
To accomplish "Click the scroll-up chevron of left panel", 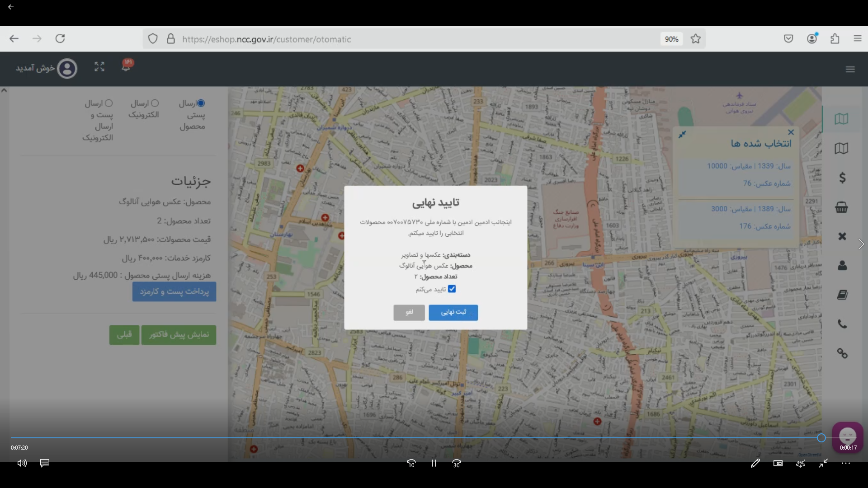I will click(x=4, y=90).
